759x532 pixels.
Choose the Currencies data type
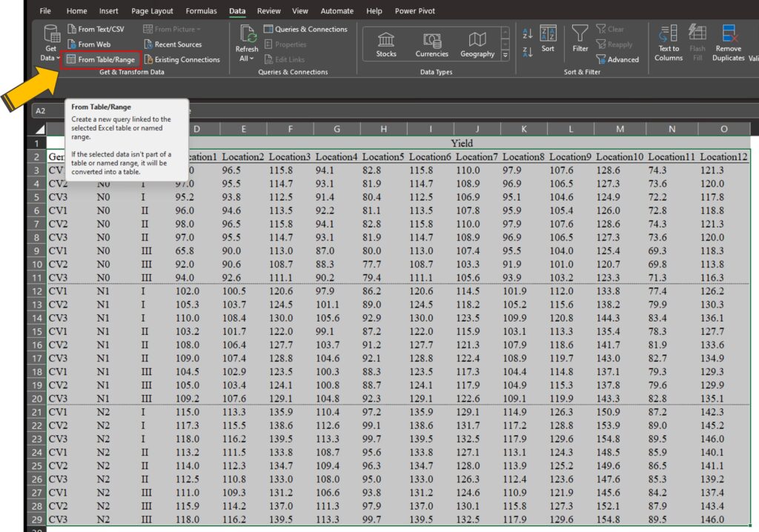point(432,44)
